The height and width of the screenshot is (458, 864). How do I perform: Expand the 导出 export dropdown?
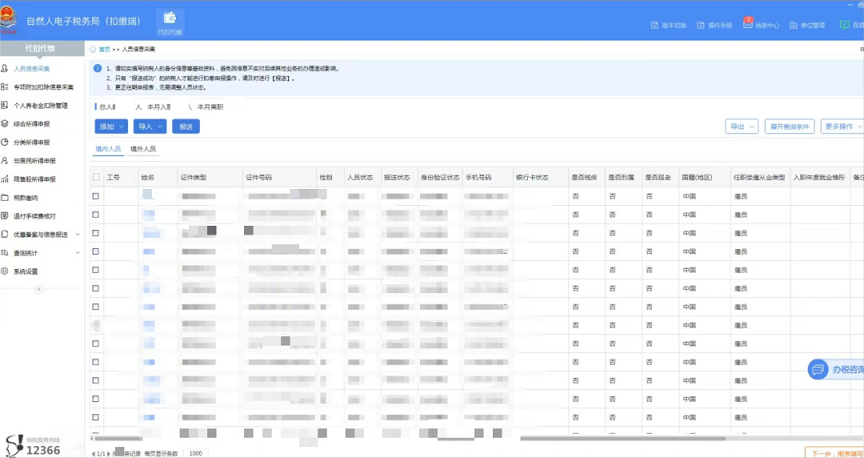point(741,127)
